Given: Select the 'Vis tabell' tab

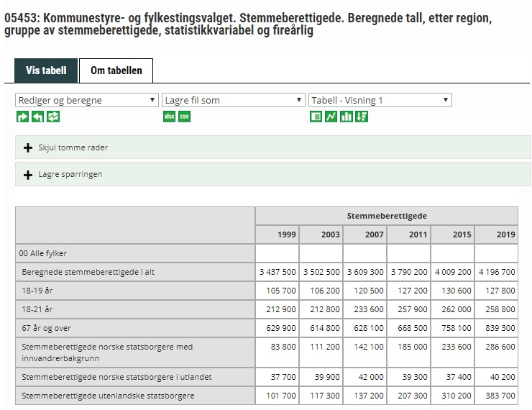Looking at the screenshot, I should point(46,70).
